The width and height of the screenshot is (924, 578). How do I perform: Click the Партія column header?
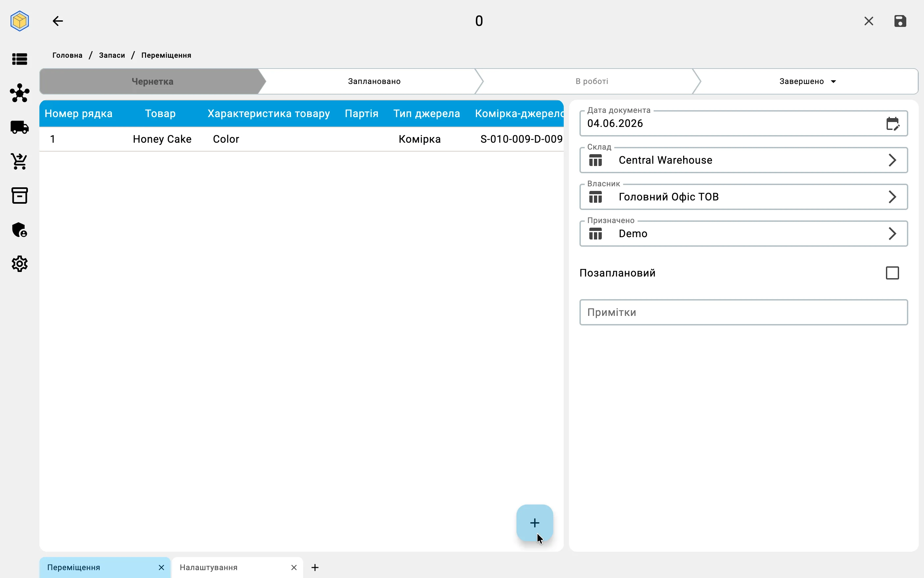tap(361, 114)
